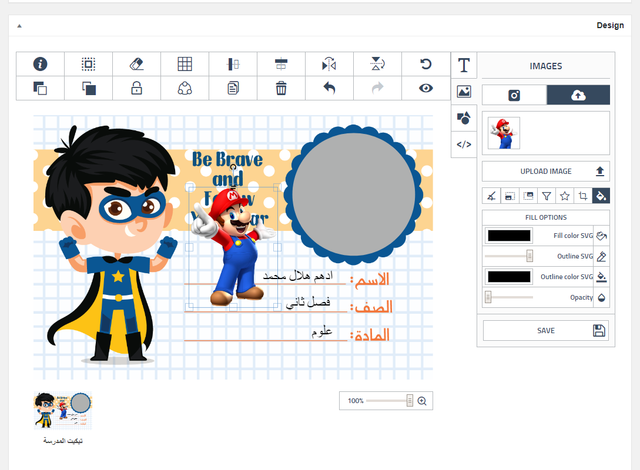Image resolution: width=640 pixels, height=470 pixels.
Task: Select the school sticker page thumbnail
Action: point(63,411)
